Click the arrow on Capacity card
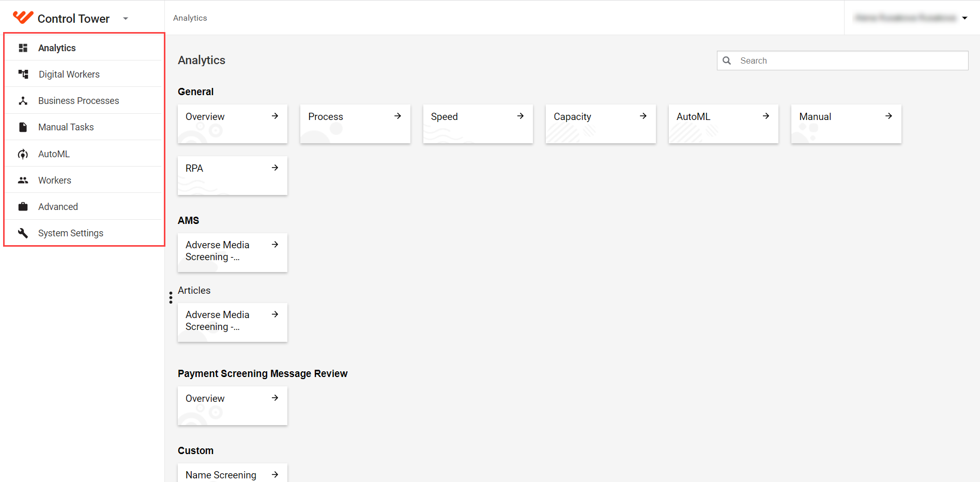Screen dimensions: 980x482 coord(643,116)
